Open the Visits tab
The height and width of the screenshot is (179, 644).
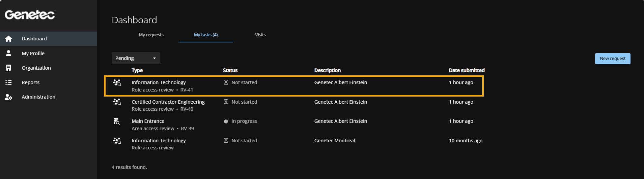pyautogui.click(x=260, y=35)
